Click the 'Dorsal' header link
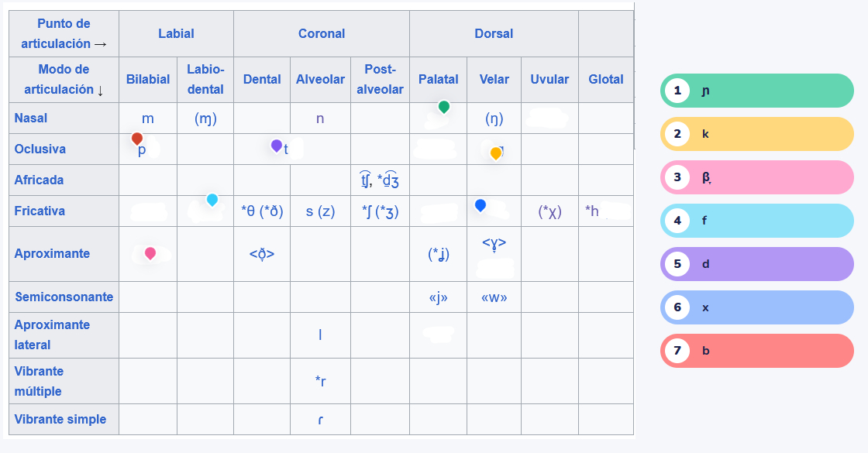 click(x=494, y=33)
